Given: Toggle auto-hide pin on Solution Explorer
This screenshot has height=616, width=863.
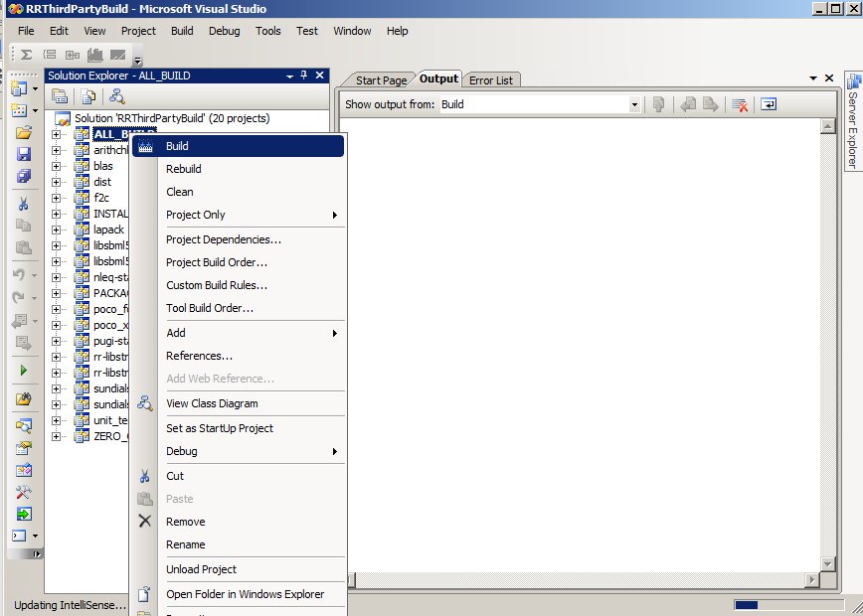Looking at the screenshot, I should pyautogui.click(x=304, y=76).
